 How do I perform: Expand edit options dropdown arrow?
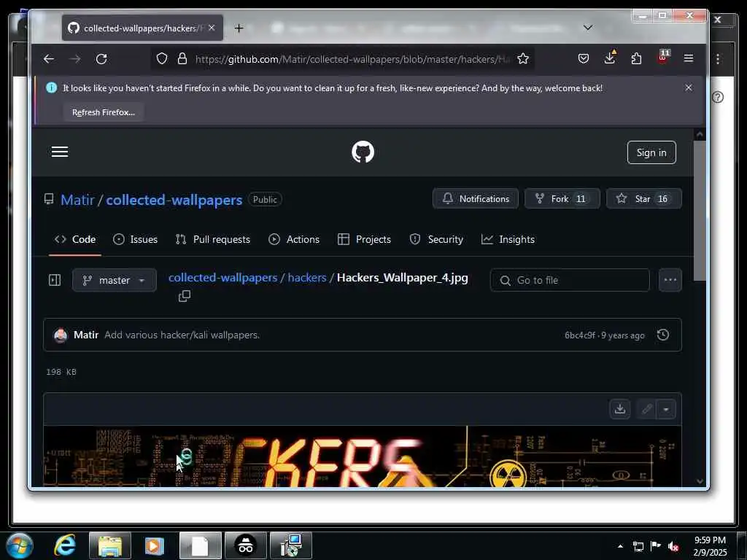[x=666, y=409]
